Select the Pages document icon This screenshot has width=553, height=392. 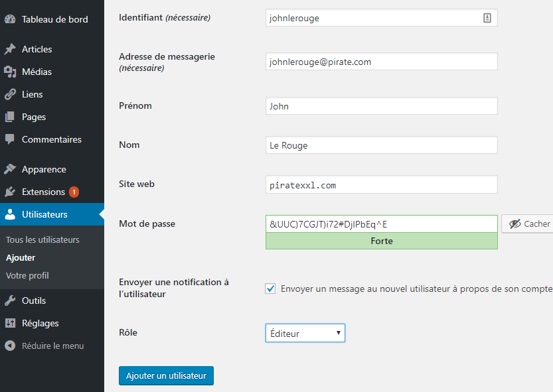[x=11, y=117]
